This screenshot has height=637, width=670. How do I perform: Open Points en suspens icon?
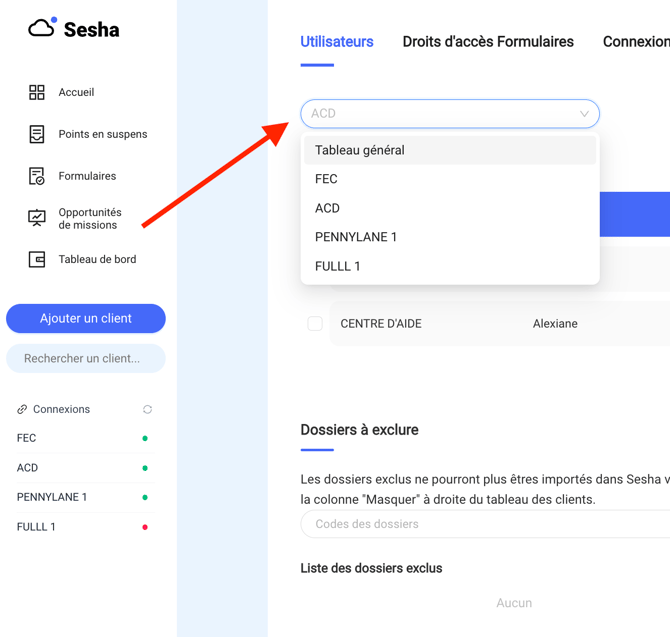coord(37,134)
